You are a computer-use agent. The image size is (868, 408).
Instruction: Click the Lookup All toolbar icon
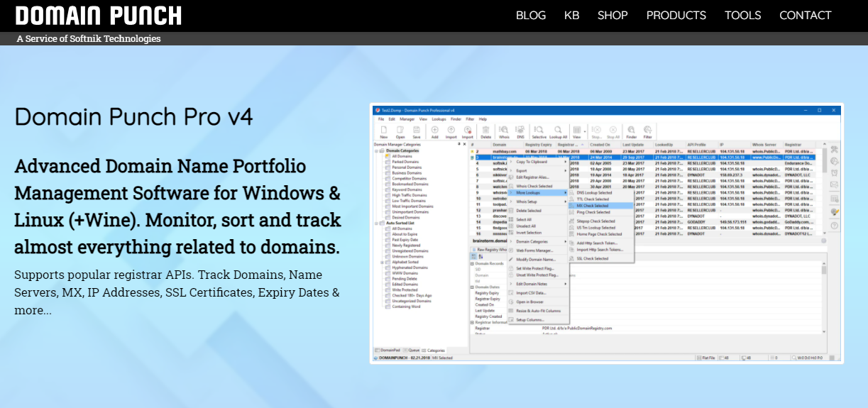pyautogui.click(x=558, y=132)
